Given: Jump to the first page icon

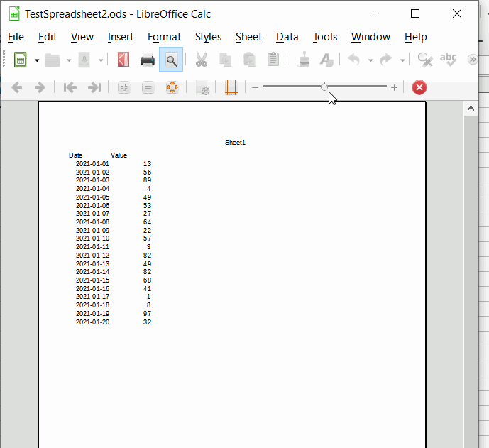Looking at the screenshot, I should coord(70,87).
